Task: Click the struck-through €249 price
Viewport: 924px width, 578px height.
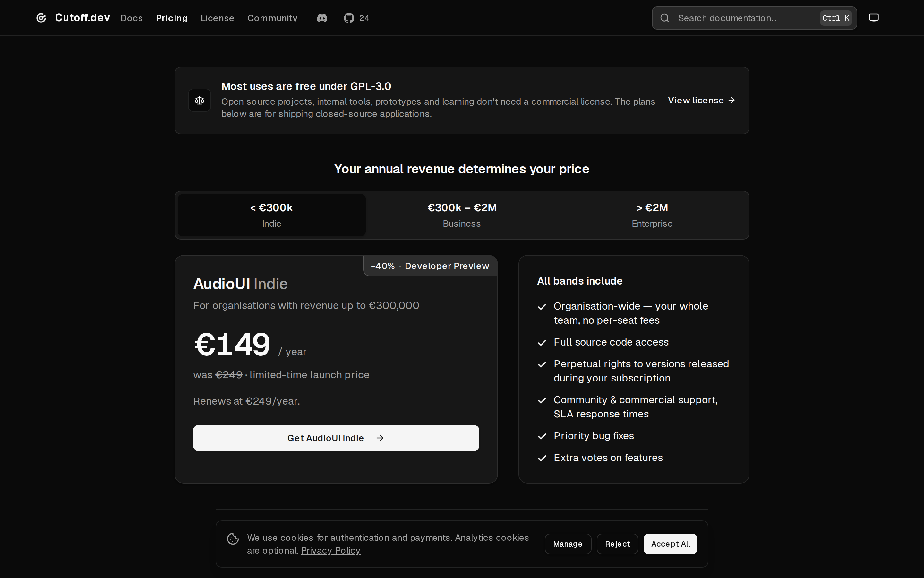Action: 229,375
